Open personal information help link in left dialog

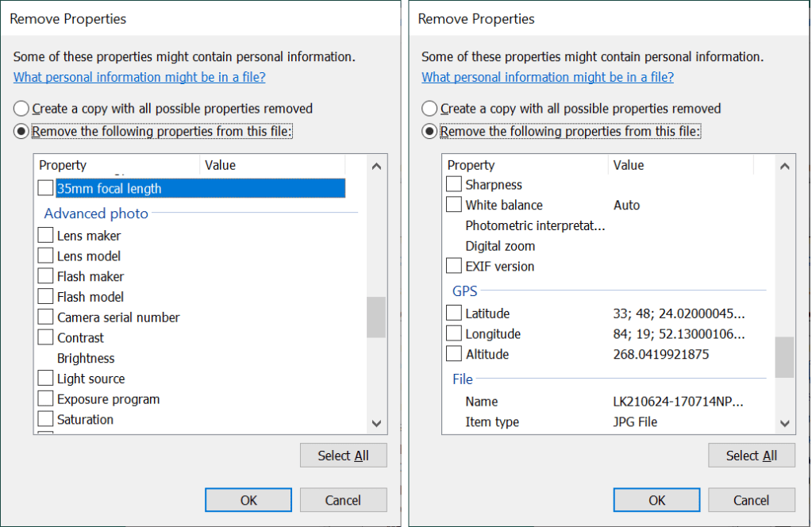pyautogui.click(x=139, y=77)
